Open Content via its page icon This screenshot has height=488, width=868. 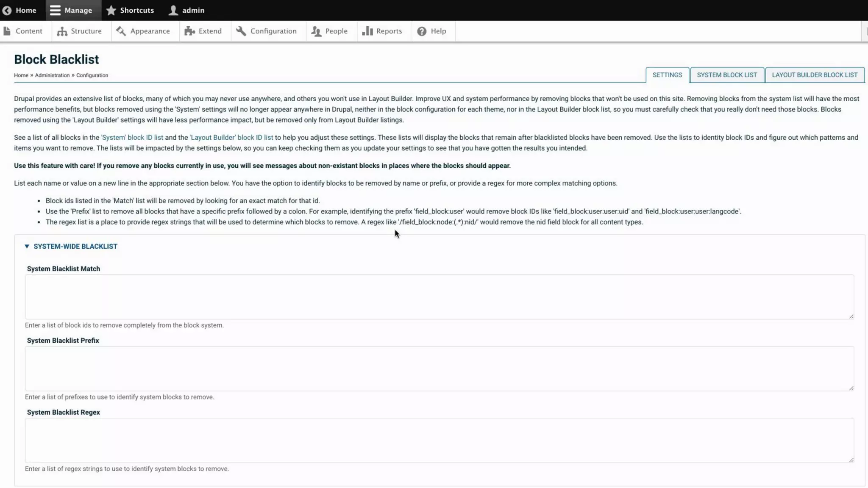click(7, 31)
